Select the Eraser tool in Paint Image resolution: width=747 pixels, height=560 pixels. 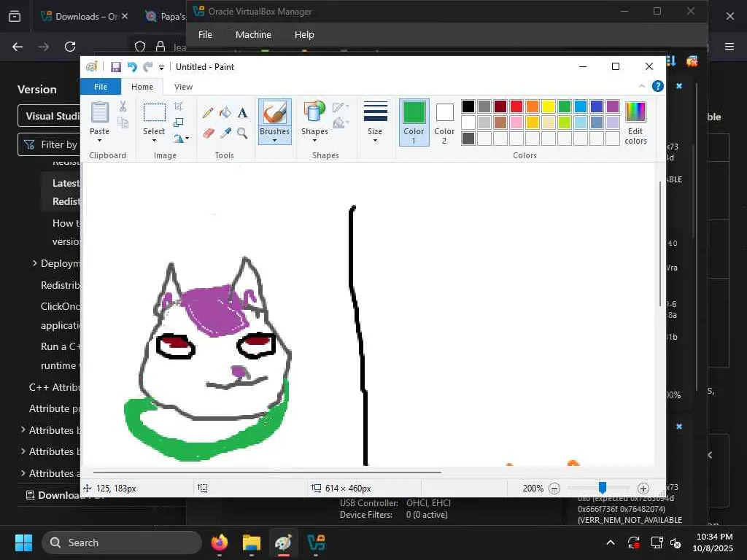208,133
